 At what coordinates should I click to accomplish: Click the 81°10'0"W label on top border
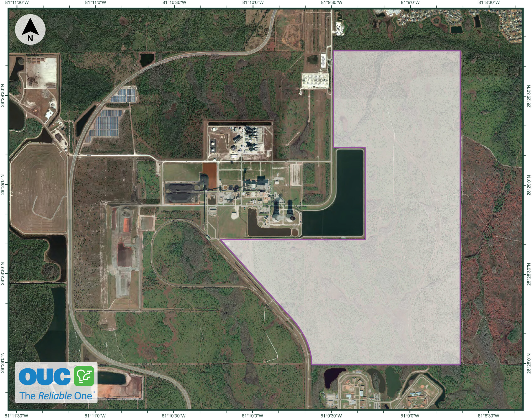pos(253,2)
